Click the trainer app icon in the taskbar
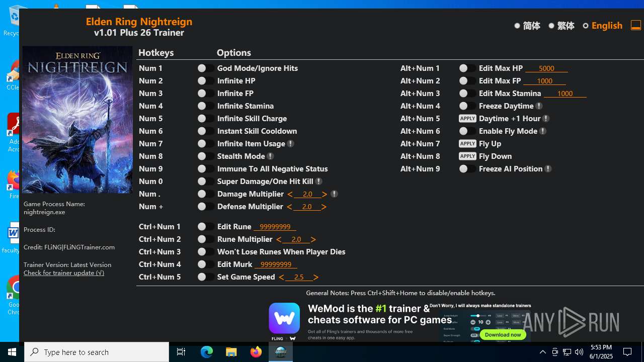The image size is (644, 362). (x=281, y=352)
